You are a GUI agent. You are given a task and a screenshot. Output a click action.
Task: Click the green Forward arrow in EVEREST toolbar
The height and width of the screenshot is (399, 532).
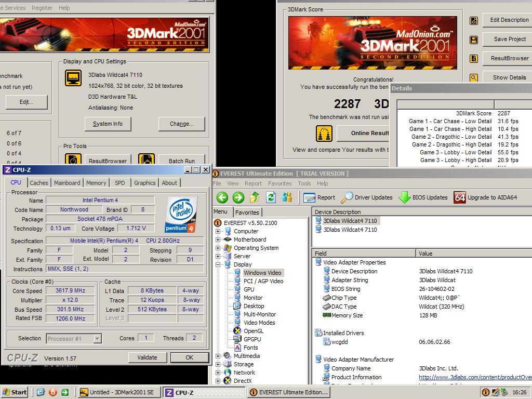tap(238, 197)
